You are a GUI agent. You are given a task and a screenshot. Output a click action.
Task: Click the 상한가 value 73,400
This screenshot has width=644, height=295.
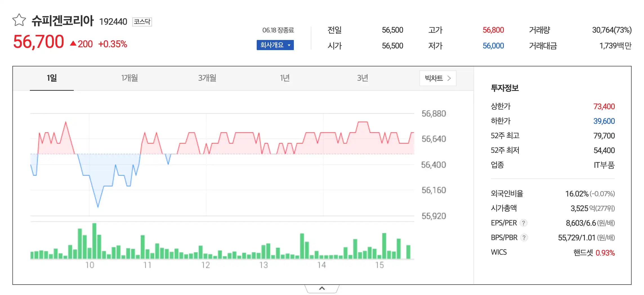604,107
